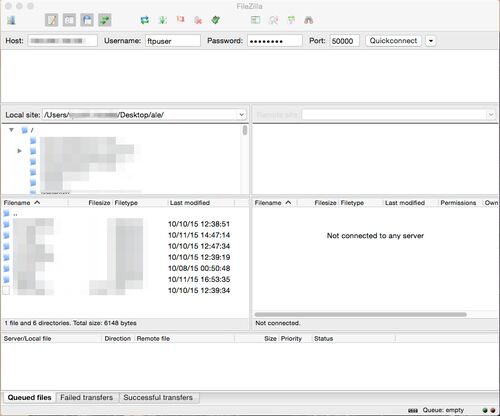The height and width of the screenshot is (416, 500).
Task: Click the Host input field
Action: tap(62, 41)
